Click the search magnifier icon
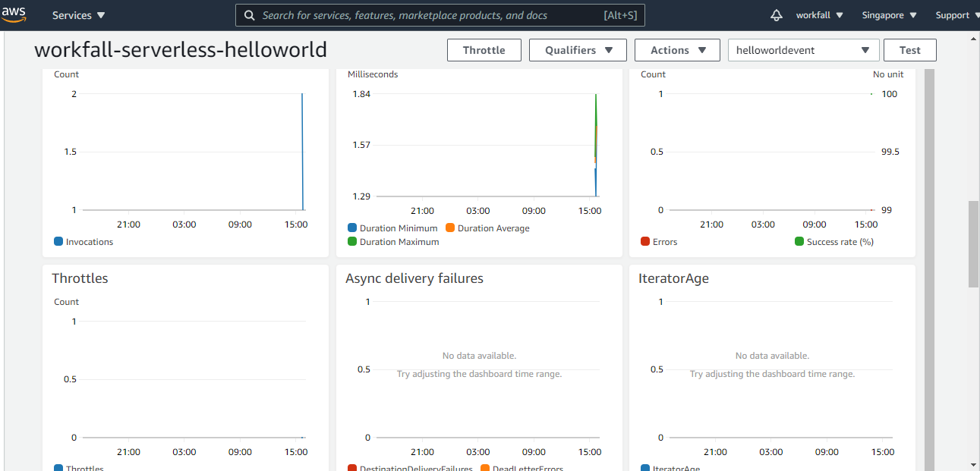The height and width of the screenshot is (471, 980). point(249,15)
